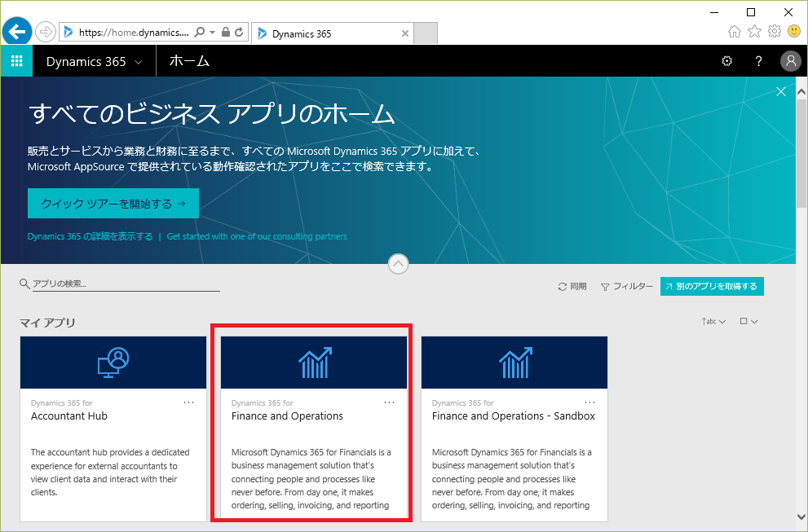The width and height of the screenshot is (808, 532).
Task: Click Get started with consulting partners link
Action: coord(257,236)
